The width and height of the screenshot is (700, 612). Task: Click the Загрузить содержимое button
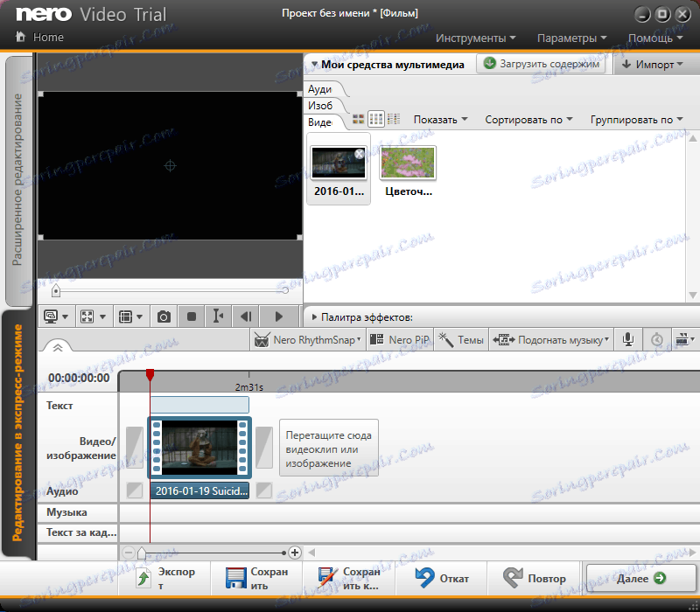coord(542,64)
